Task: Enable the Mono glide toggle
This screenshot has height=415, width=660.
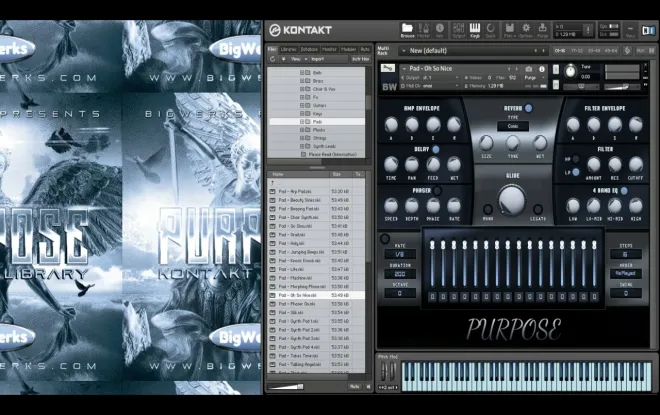Action: point(487,209)
